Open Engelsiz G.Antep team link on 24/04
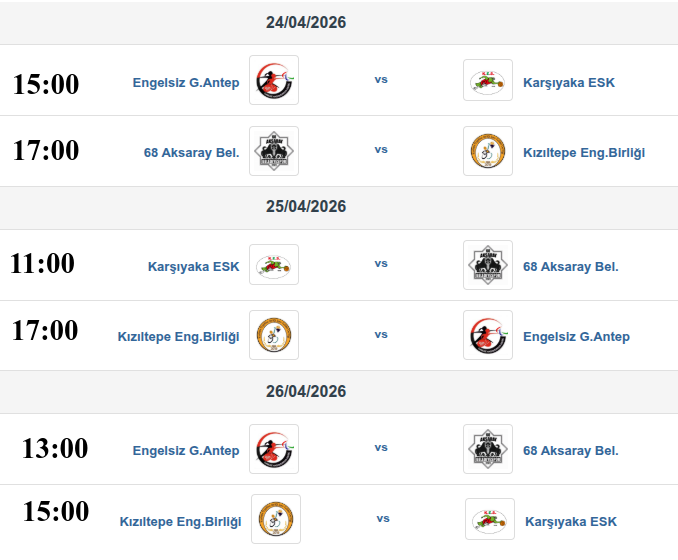The width and height of the screenshot is (678, 560). click(x=186, y=83)
